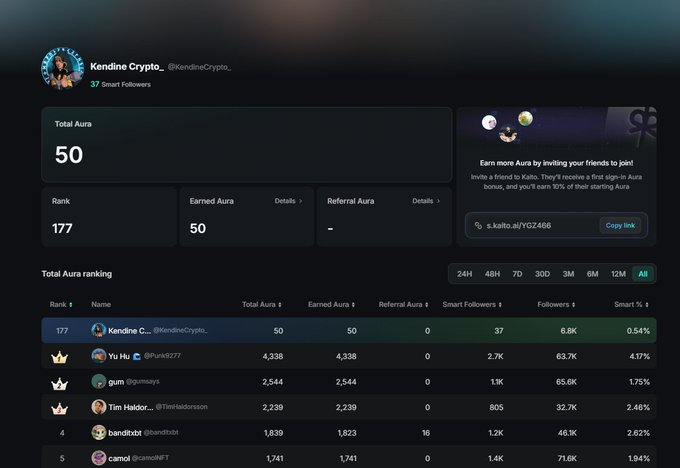Screen dimensions: 680x468
Task: Switch ranking to 30D
Action: 542,274
